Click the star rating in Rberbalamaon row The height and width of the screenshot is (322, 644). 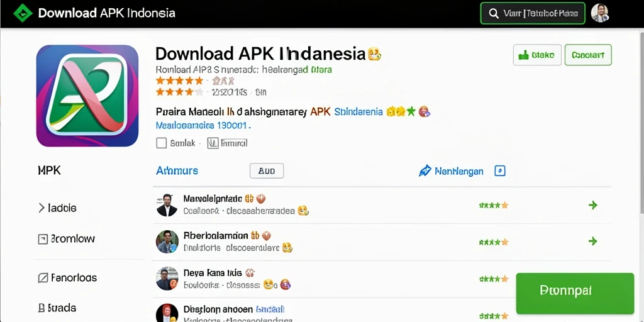pos(494,242)
